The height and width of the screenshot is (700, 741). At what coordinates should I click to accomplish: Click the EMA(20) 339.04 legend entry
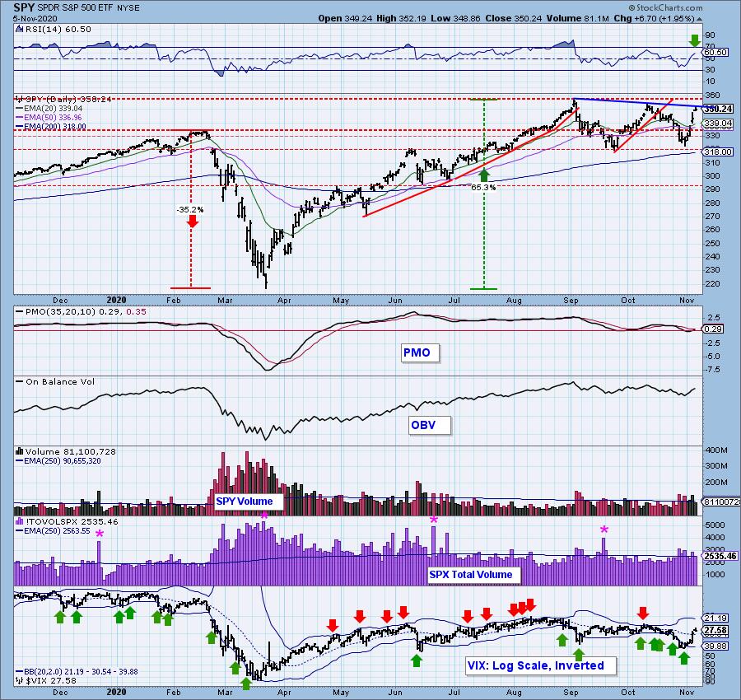(x=49, y=108)
